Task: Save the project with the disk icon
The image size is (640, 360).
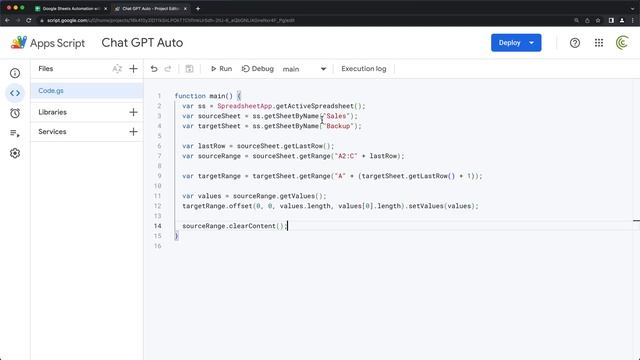Action: tap(189, 69)
